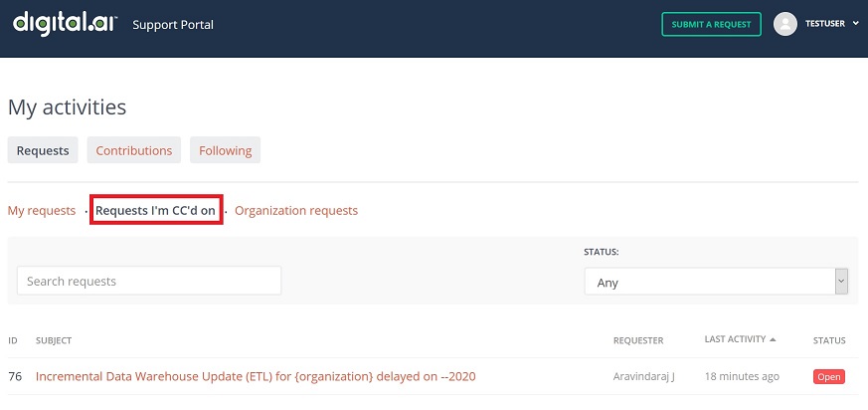Open the Contributions tab
This screenshot has width=868, height=410.
pos(134,150)
